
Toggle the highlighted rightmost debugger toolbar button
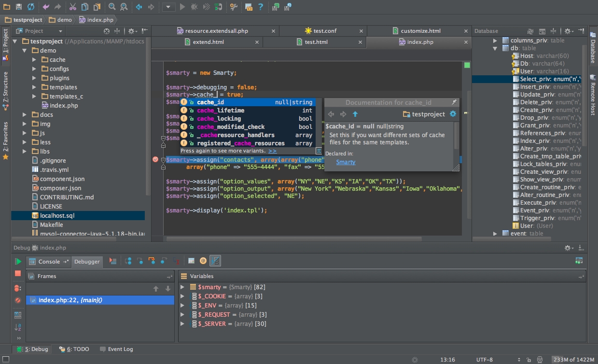pyautogui.click(x=215, y=261)
